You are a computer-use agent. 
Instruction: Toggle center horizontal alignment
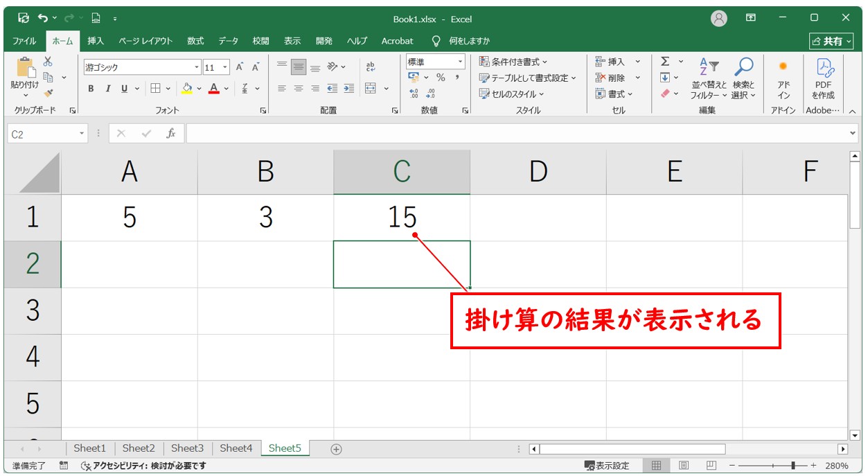299,88
